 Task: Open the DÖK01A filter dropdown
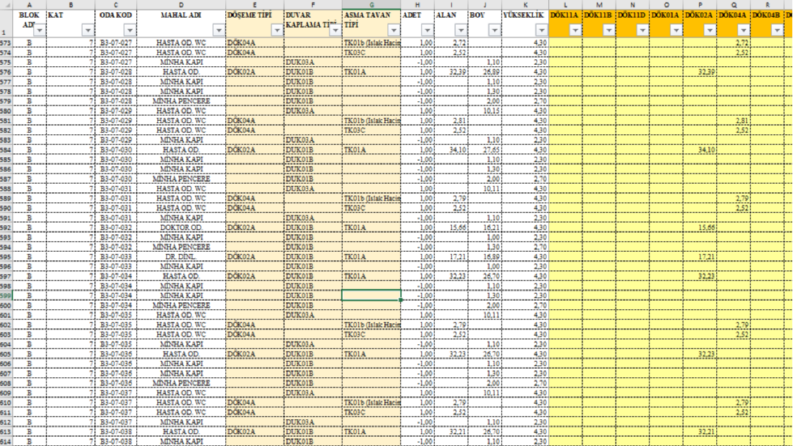pyautogui.click(x=676, y=31)
